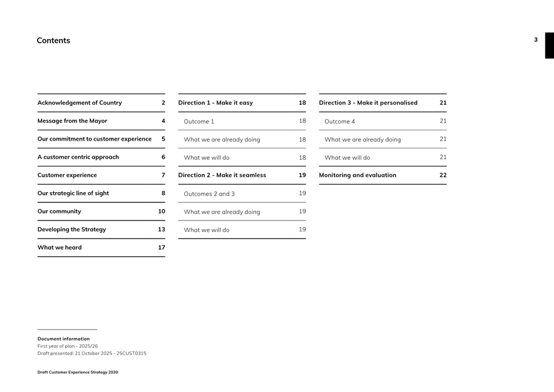Go to Direction 3 - Make it personalised

click(x=368, y=103)
